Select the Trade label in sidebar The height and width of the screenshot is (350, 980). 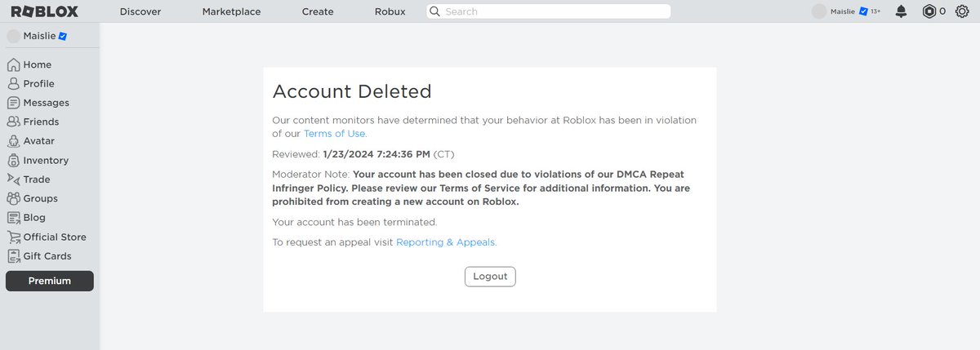click(x=37, y=179)
